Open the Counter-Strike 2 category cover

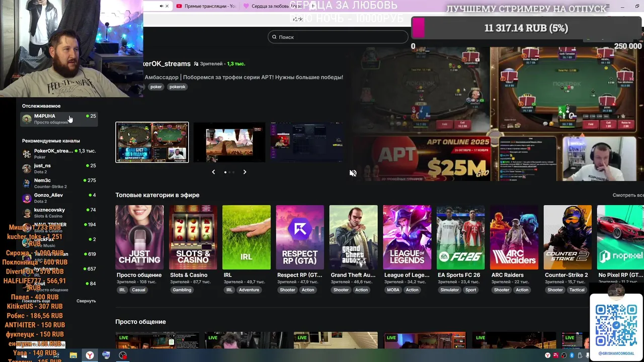click(568, 237)
